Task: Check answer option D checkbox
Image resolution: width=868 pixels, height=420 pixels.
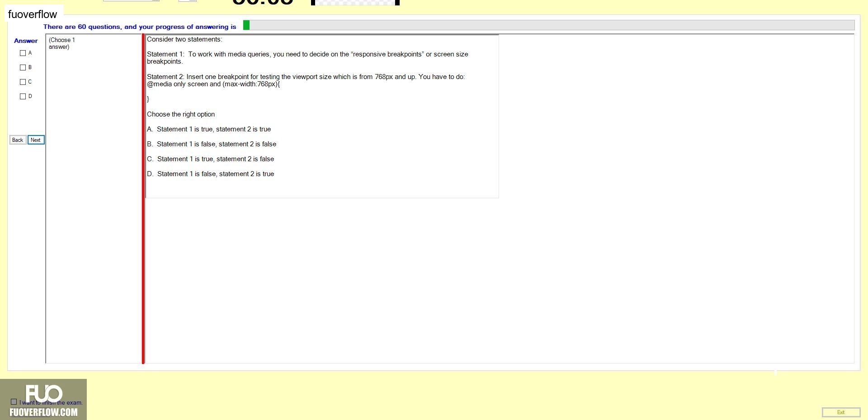Action: (x=23, y=96)
